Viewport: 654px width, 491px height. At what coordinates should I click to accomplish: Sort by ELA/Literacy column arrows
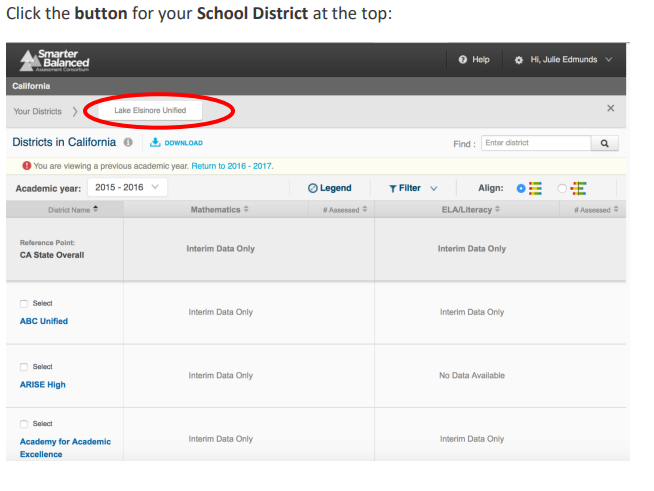pos(497,209)
